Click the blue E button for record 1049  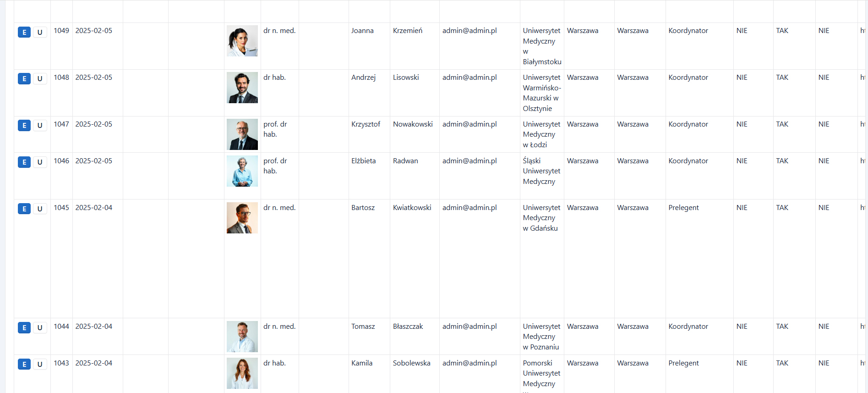pos(24,32)
